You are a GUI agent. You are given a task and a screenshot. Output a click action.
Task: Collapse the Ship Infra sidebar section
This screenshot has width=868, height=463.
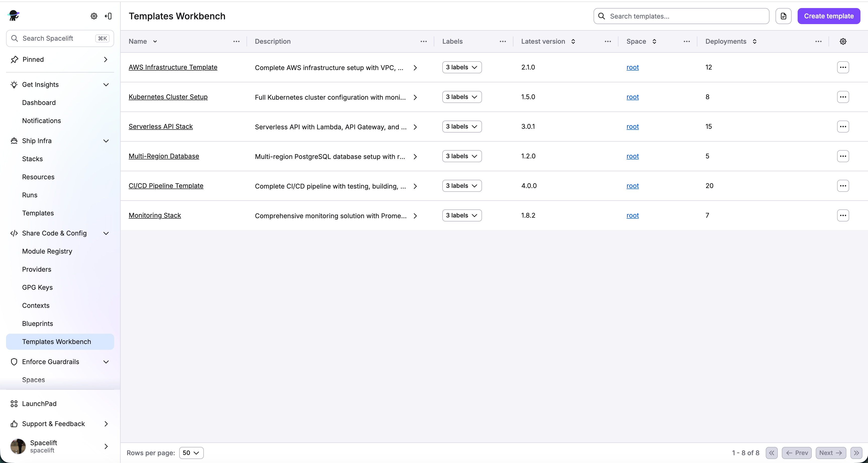(106, 141)
